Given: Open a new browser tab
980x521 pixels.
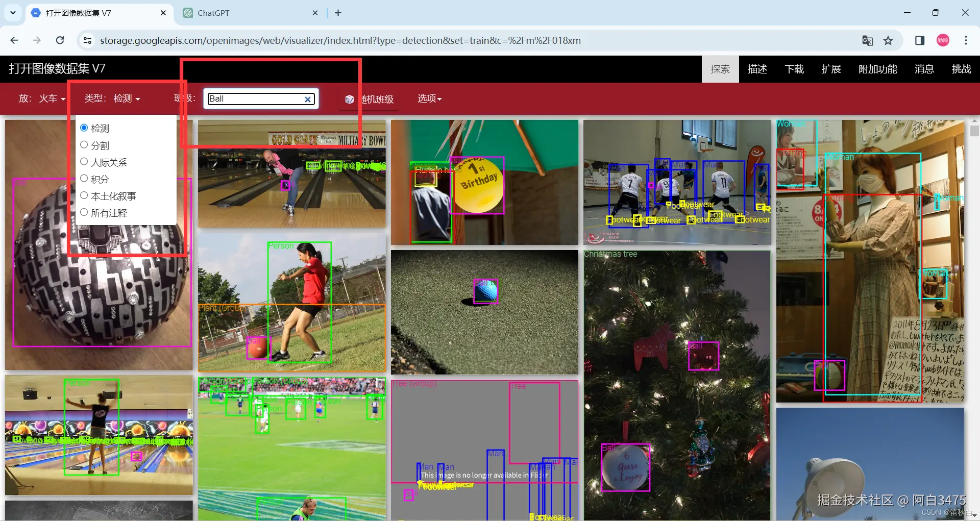Looking at the screenshot, I should tap(338, 13).
